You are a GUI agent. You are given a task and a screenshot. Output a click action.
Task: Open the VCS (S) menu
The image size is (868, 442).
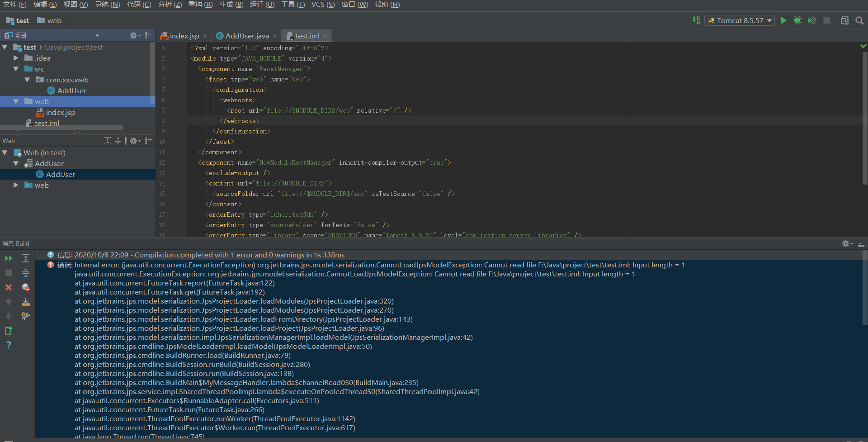[323, 5]
